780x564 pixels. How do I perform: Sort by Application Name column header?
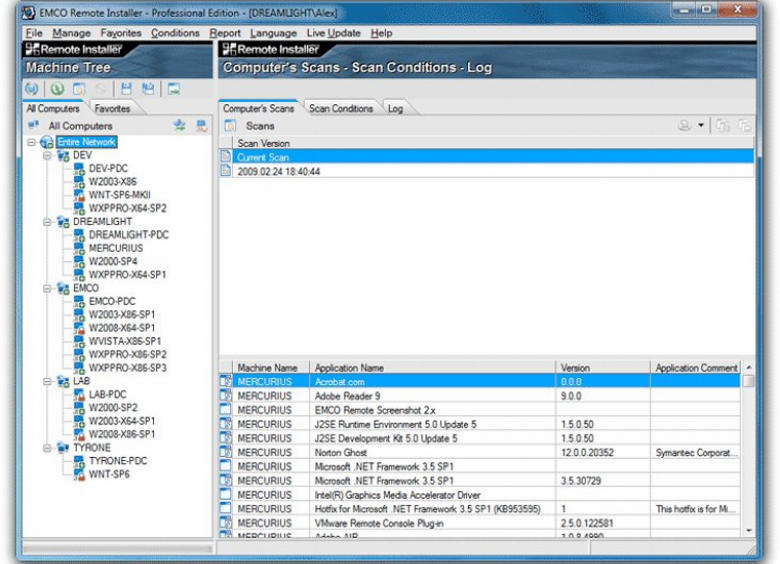432,368
